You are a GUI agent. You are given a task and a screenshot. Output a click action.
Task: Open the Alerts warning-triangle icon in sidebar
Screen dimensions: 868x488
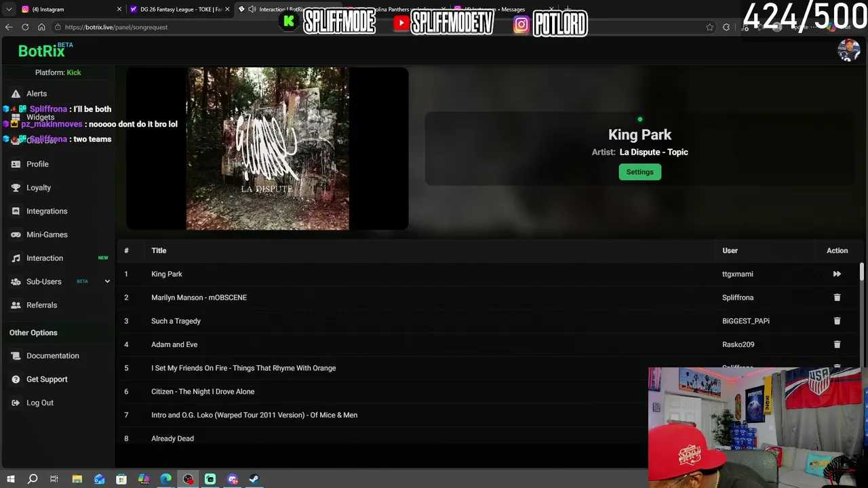tap(16, 94)
